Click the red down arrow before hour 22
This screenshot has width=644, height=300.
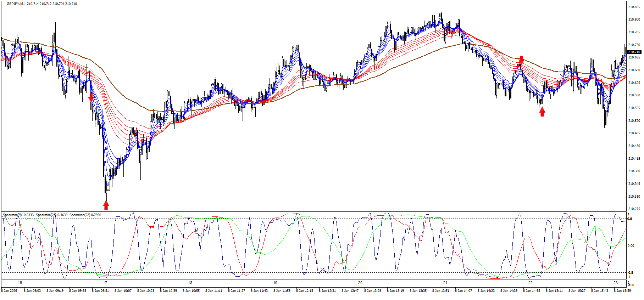(x=521, y=60)
